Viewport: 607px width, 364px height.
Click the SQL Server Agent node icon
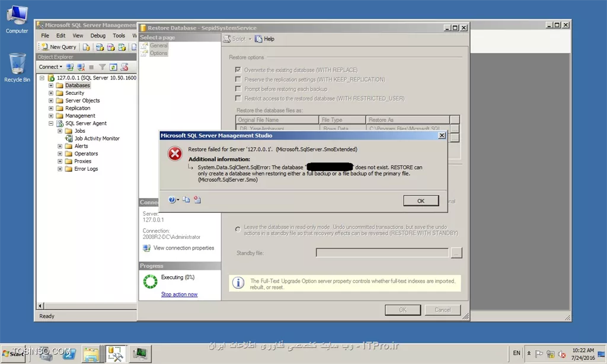click(x=60, y=123)
